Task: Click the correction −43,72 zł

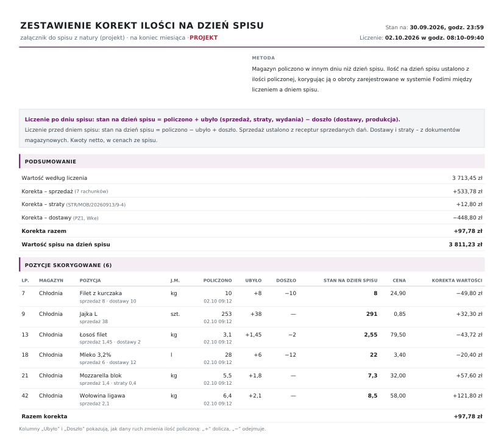Action: (469, 335)
